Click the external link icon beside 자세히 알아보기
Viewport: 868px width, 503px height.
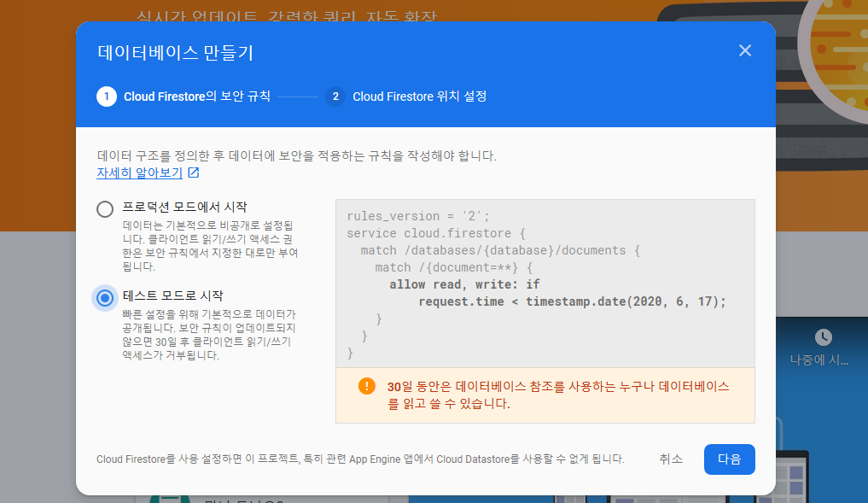click(x=193, y=173)
